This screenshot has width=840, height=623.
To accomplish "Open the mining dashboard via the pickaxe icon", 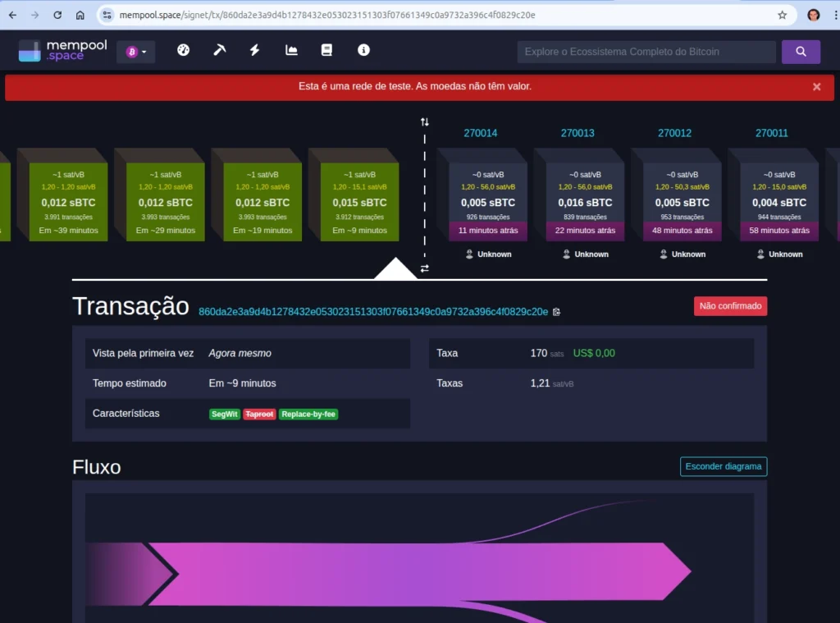I will click(219, 50).
